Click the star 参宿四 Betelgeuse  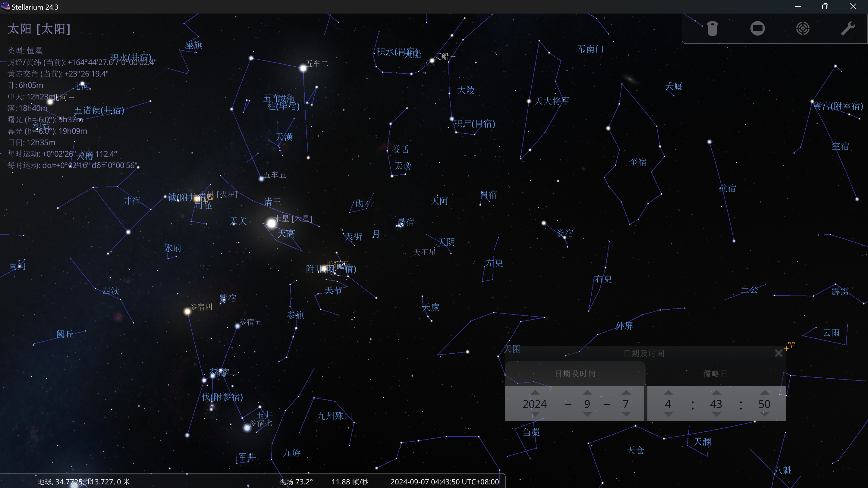tap(187, 311)
